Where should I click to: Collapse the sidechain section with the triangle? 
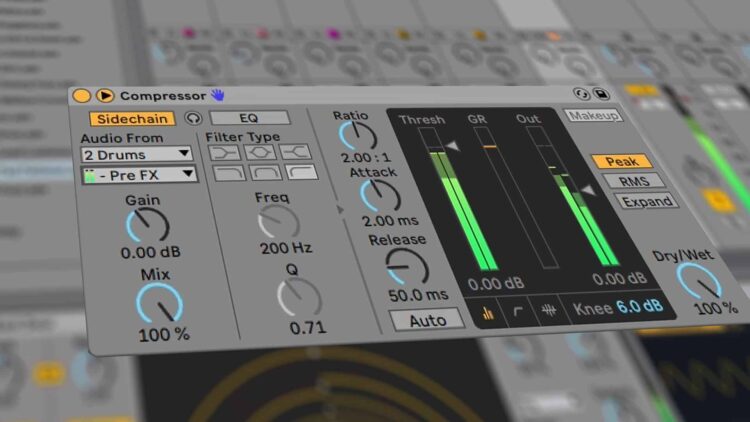337,210
